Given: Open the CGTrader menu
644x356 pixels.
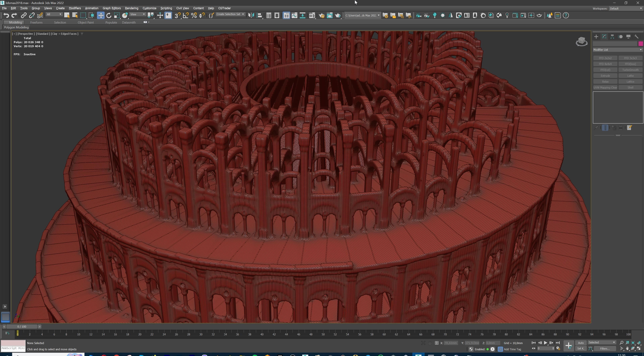Looking at the screenshot, I should pyautogui.click(x=224, y=8).
